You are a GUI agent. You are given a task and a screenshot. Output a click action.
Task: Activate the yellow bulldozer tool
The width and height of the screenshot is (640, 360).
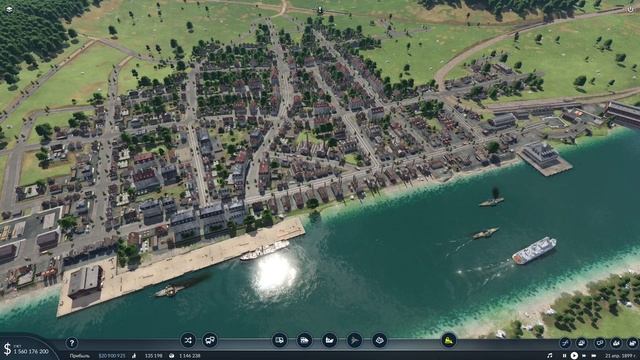[449, 340]
